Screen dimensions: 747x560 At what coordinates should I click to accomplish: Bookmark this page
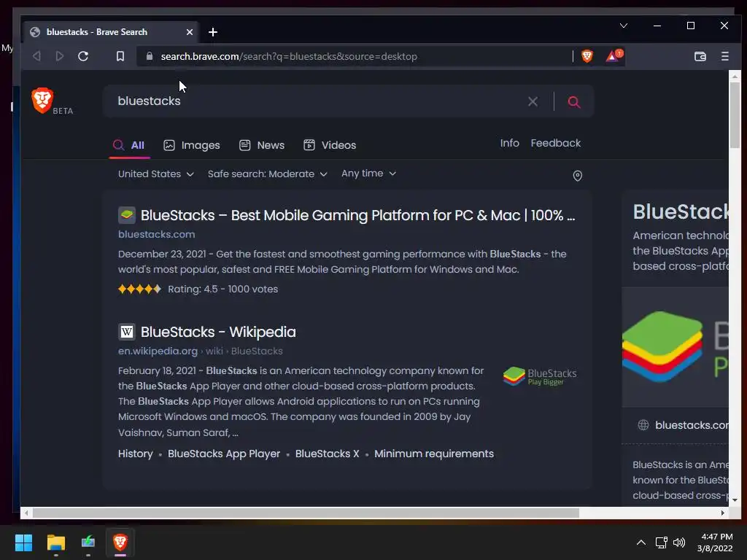point(120,56)
